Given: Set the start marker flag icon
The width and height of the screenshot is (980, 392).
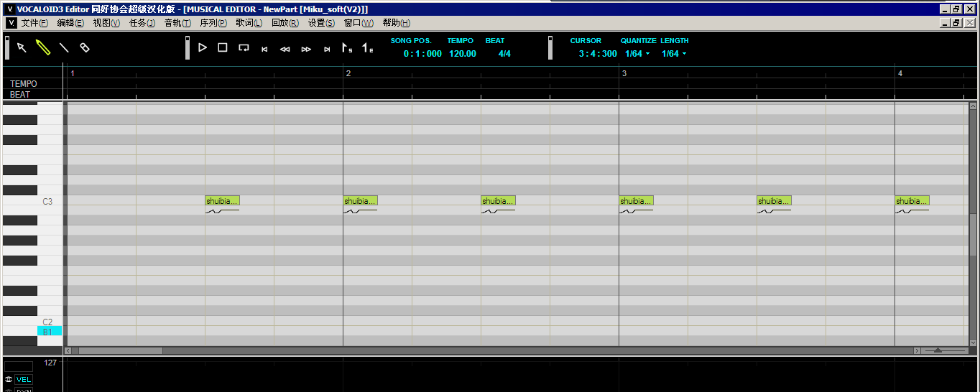Looking at the screenshot, I should click(x=347, y=48).
